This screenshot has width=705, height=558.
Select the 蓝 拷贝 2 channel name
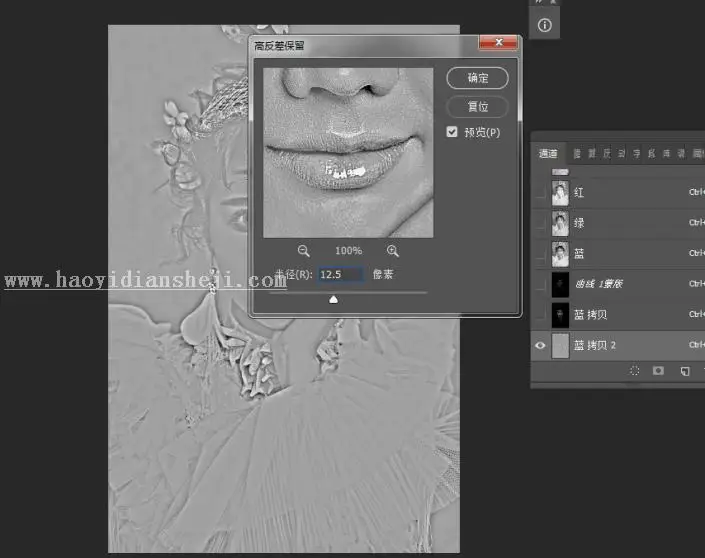[x=595, y=345]
